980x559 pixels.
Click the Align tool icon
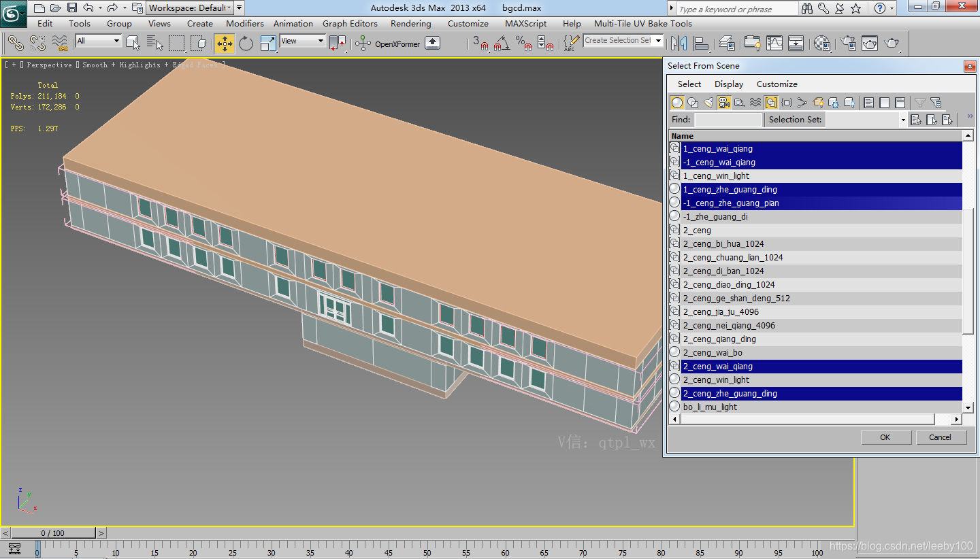click(x=700, y=44)
